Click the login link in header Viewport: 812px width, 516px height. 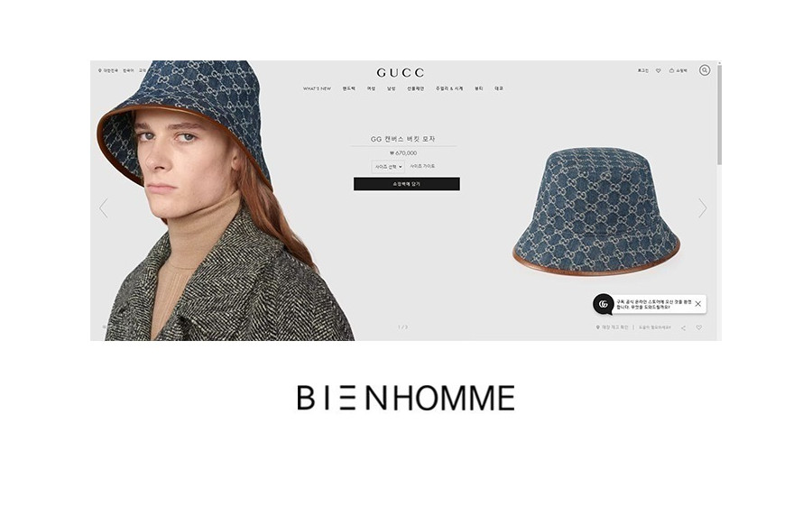point(642,70)
